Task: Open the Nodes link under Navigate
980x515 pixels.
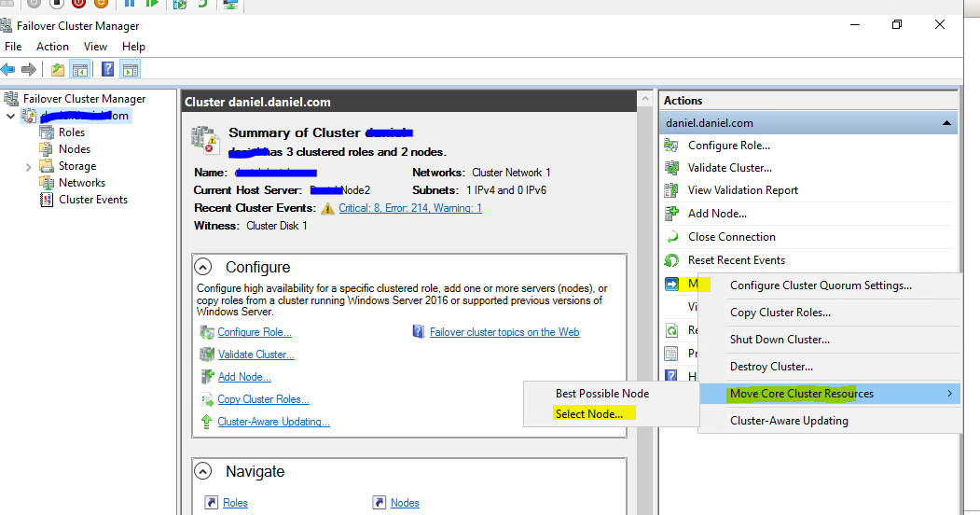Action: 405,503
